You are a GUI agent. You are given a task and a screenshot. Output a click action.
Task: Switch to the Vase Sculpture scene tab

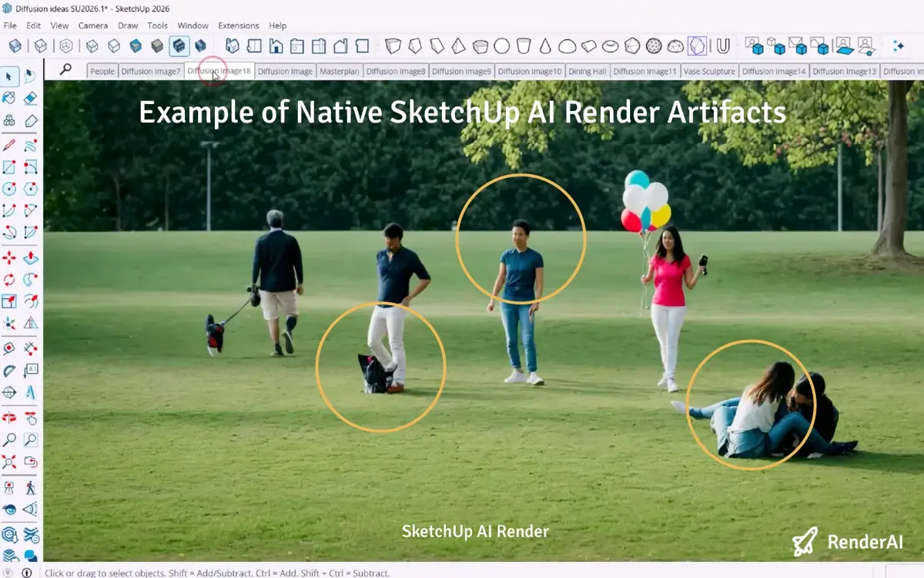point(709,70)
